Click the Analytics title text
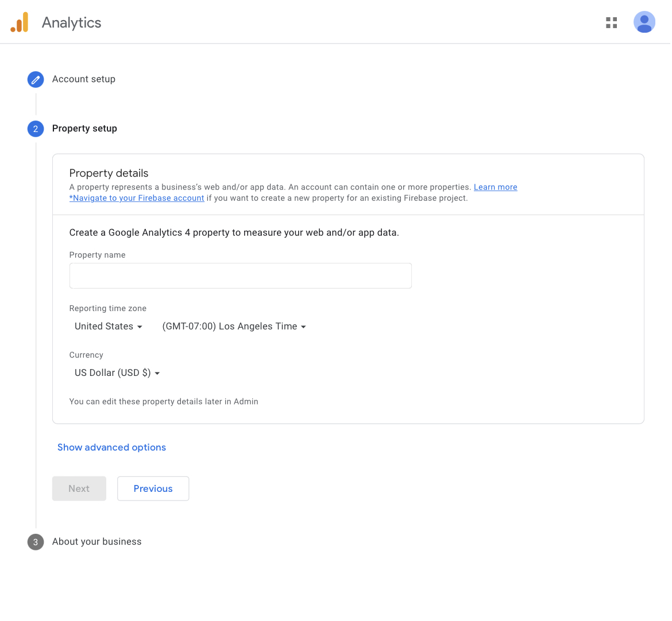Screen dimensions: 672x621 tap(71, 22)
